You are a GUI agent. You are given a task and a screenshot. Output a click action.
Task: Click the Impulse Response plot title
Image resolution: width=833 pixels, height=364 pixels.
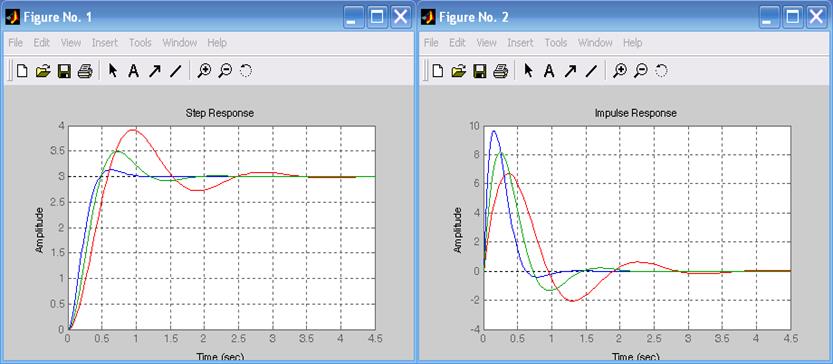(x=634, y=113)
